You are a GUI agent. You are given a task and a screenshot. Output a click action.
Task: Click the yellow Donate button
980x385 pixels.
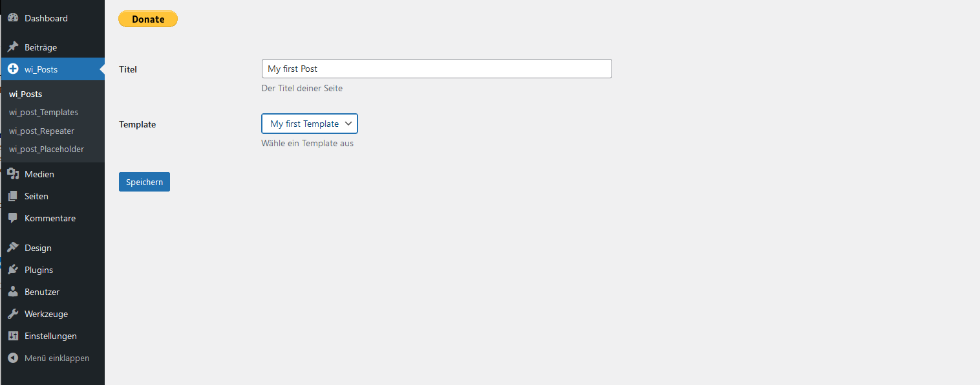pyautogui.click(x=148, y=19)
